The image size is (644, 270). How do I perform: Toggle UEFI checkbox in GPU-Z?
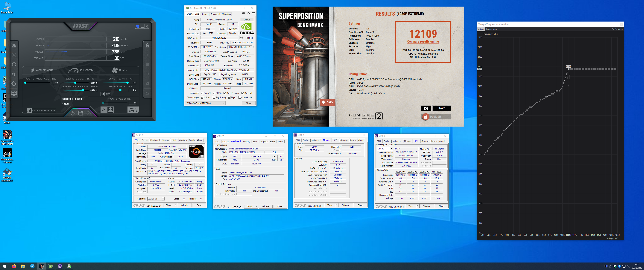[246, 38]
